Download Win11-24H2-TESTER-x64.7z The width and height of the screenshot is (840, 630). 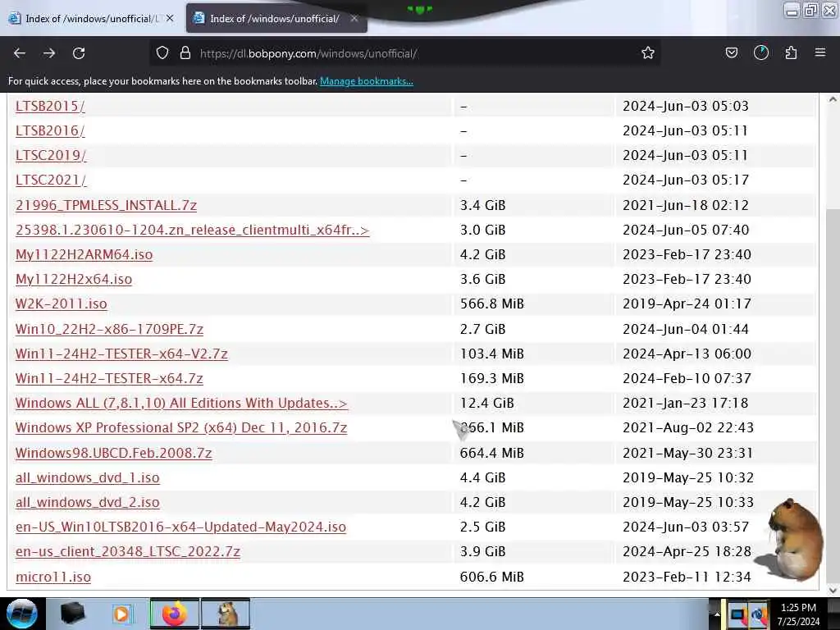click(109, 378)
